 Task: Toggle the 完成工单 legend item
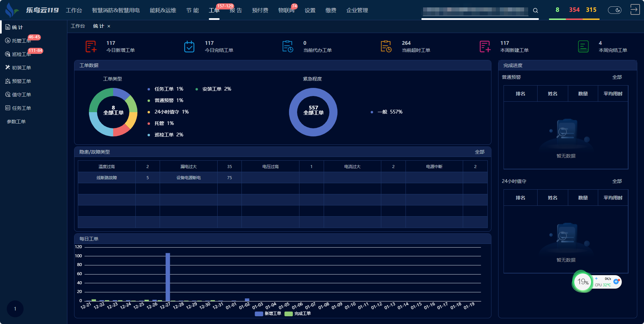(x=298, y=314)
